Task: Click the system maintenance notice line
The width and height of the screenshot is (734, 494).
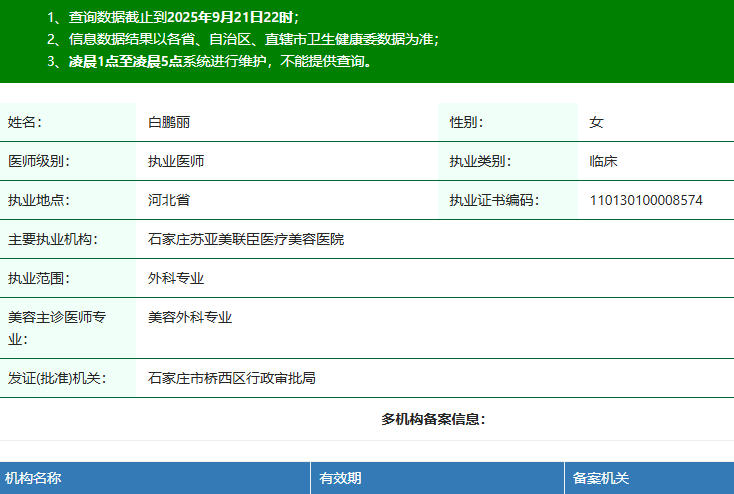Action: pyautogui.click(x=210, y=61)
